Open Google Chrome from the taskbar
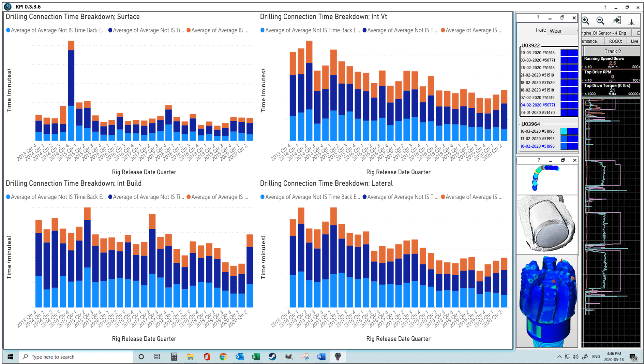644x364 pixels. 223,356
